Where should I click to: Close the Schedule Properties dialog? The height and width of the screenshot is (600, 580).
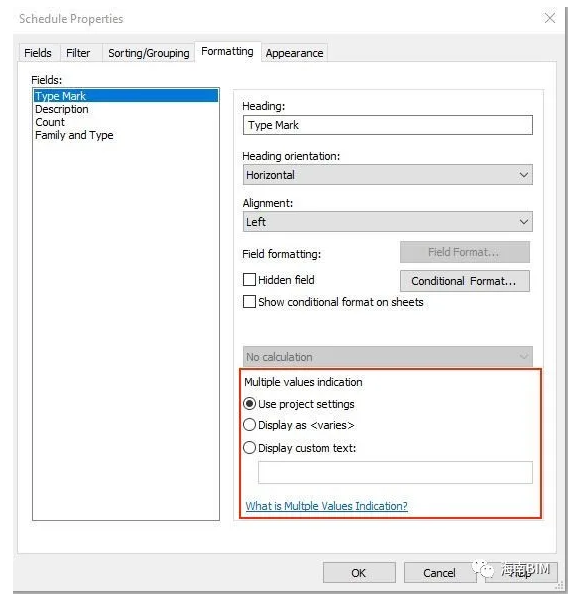coord(550,18)
